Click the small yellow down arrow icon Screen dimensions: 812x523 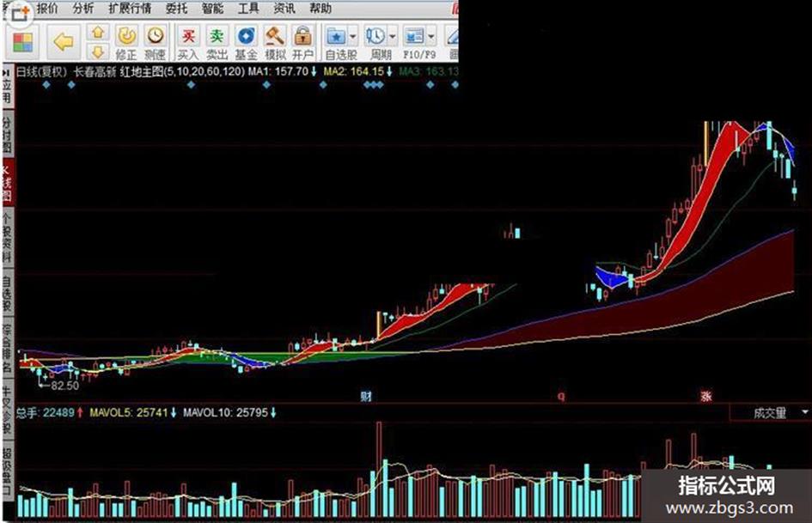[98, 52]
